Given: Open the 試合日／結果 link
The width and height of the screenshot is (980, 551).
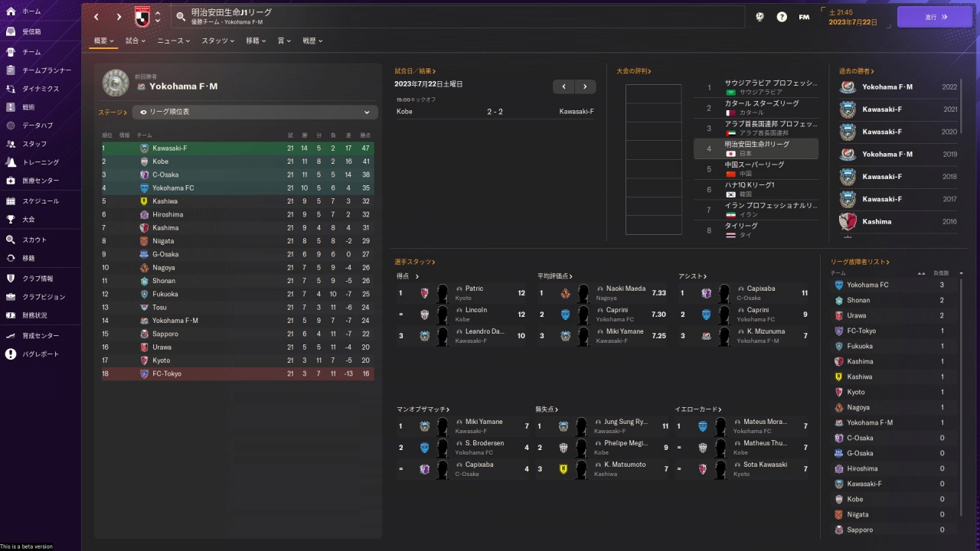Looking at the screenshot, I should [x=415, y=71].
